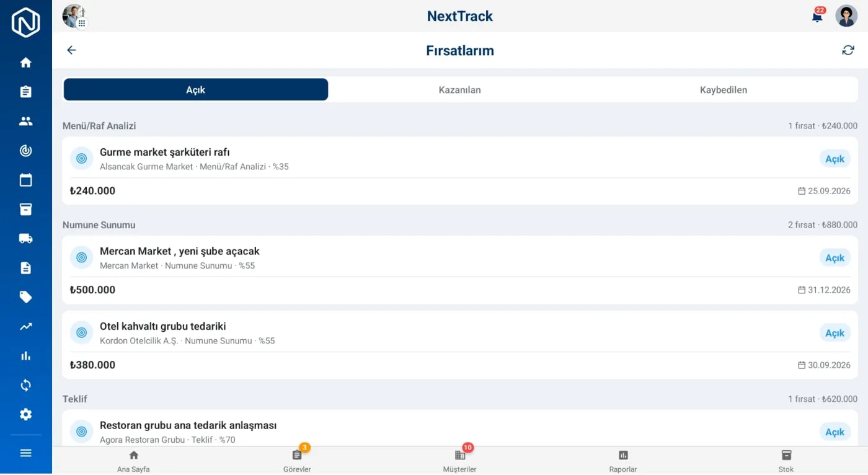
Task: Open the Restoran grubu ana tedarik anlaşması opportunity
Action: (x=460, y=428)
